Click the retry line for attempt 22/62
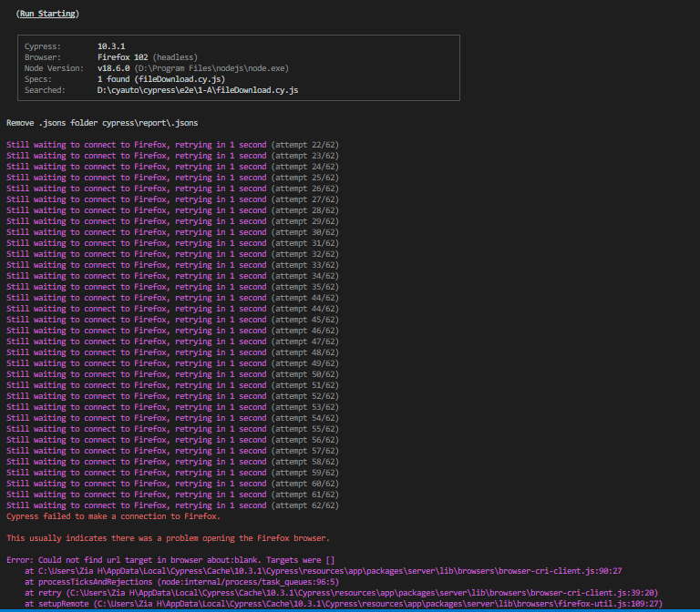Screen dimensions: 700x612 tap(172, 145)
